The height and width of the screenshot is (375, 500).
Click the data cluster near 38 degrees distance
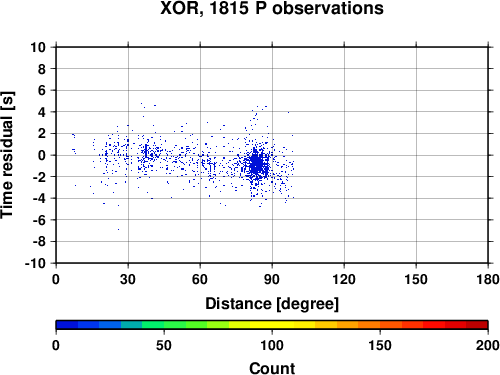click(147, 153)
